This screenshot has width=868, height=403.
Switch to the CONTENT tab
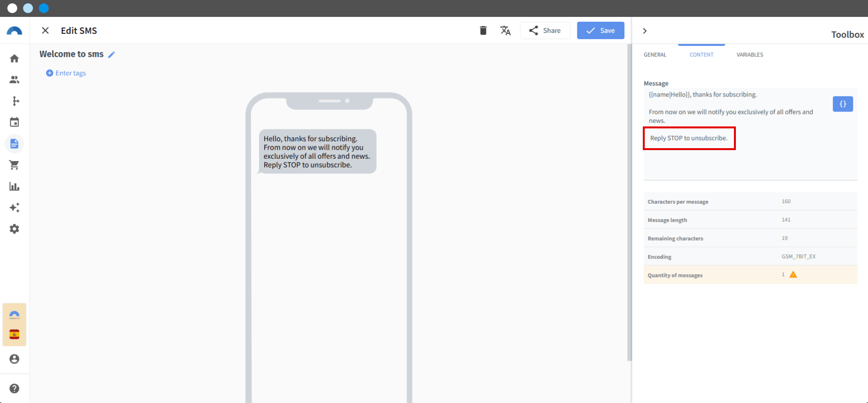[701, 55]
